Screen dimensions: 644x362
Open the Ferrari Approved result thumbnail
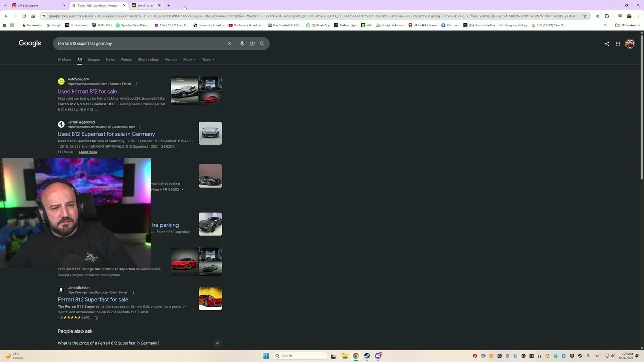click(x=210, y=133)
